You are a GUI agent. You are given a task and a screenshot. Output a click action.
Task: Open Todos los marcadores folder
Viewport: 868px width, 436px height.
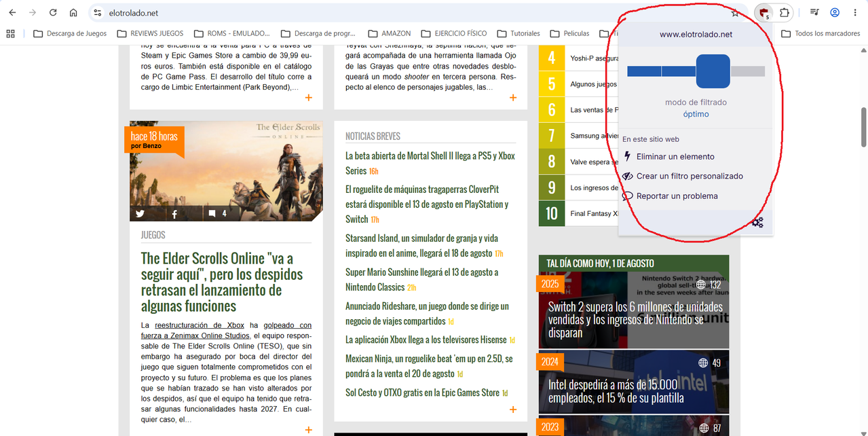tap(820, 33)
